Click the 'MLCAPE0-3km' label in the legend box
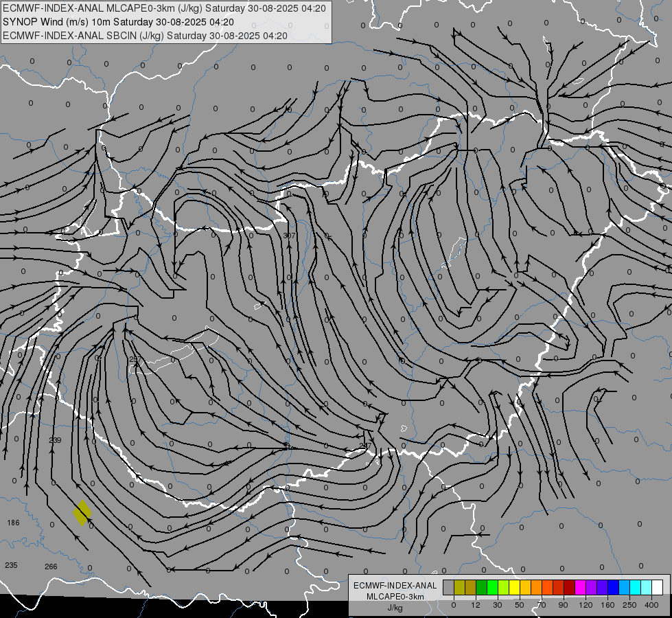Screen dimensions: 672x618 pos(395,597)
